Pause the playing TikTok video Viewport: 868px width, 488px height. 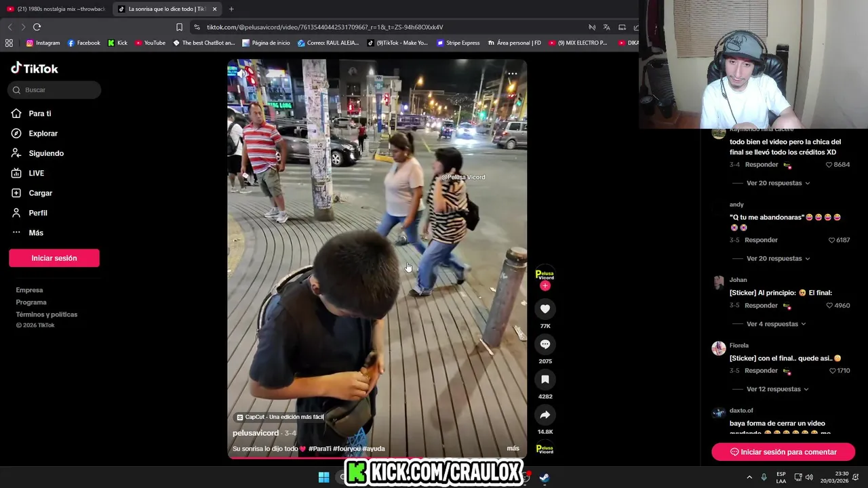(x=377, y=258)
